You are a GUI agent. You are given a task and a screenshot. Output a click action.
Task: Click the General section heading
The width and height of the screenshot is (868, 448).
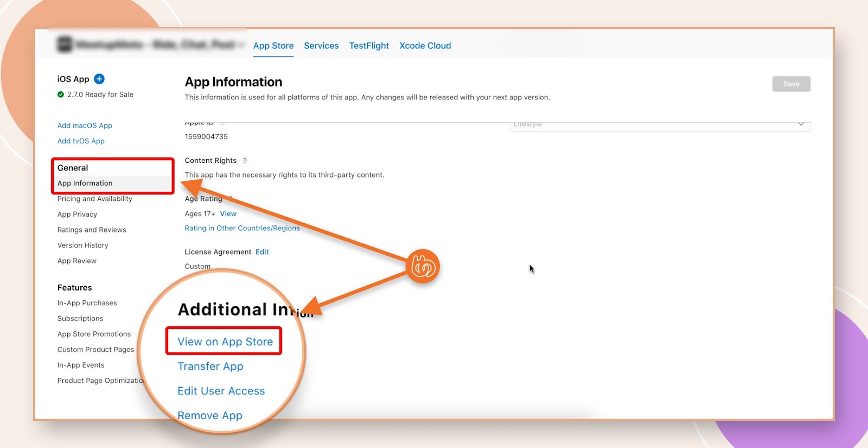coord(73,168)
